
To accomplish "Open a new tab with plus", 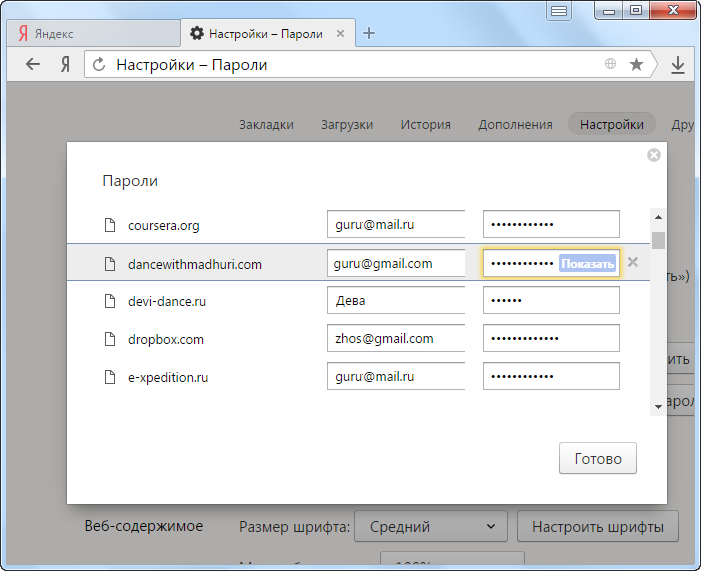I will pyautogui.click(x=369, y=33).
